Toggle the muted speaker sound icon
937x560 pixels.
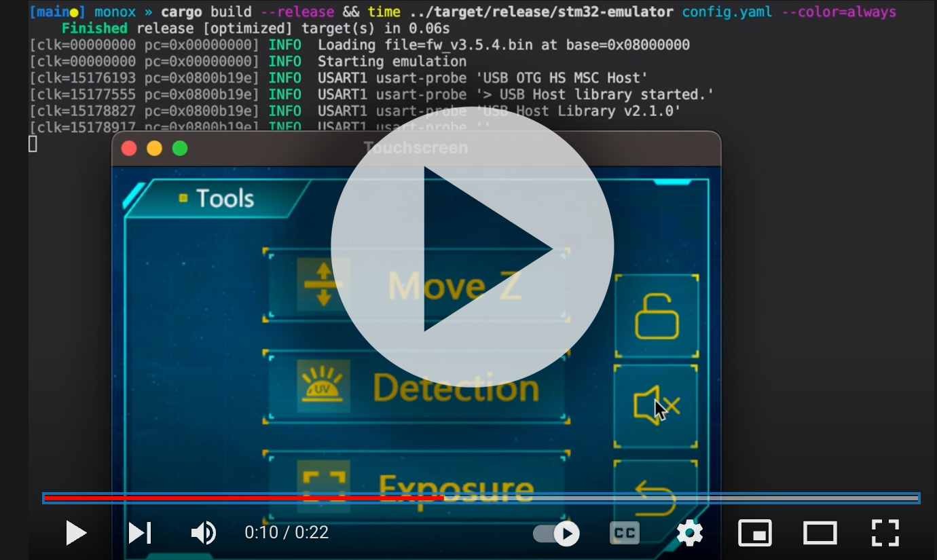pos(656,406)
